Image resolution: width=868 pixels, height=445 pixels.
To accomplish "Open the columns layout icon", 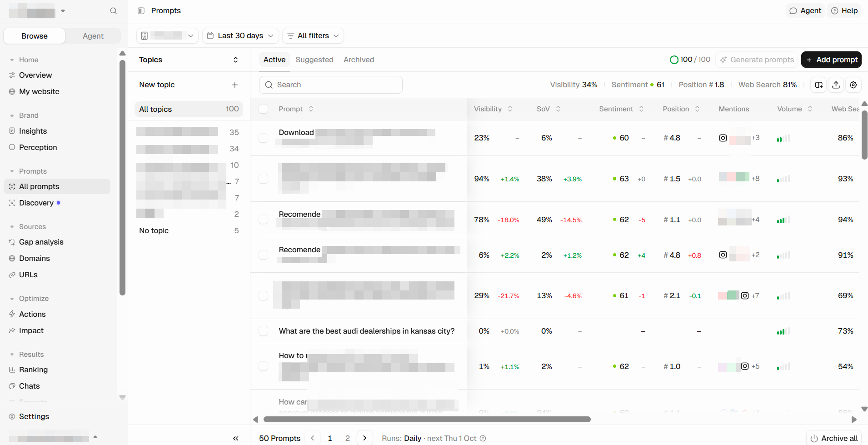I will tap(819, 85).
